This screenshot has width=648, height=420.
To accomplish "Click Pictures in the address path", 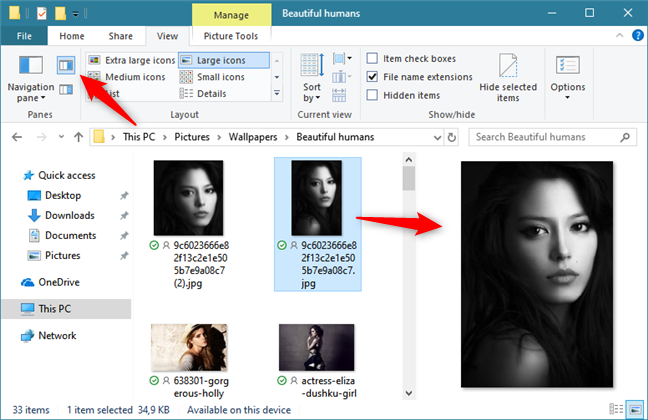I will click(192, 137).
